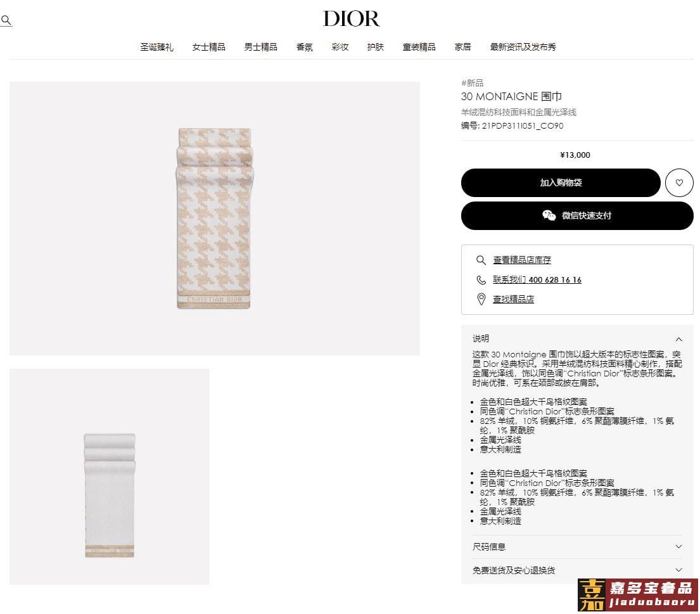Expand the 免费送货及安心退换货 section
700x614 pixels.
pyautogui.click(x=576, y=570)
